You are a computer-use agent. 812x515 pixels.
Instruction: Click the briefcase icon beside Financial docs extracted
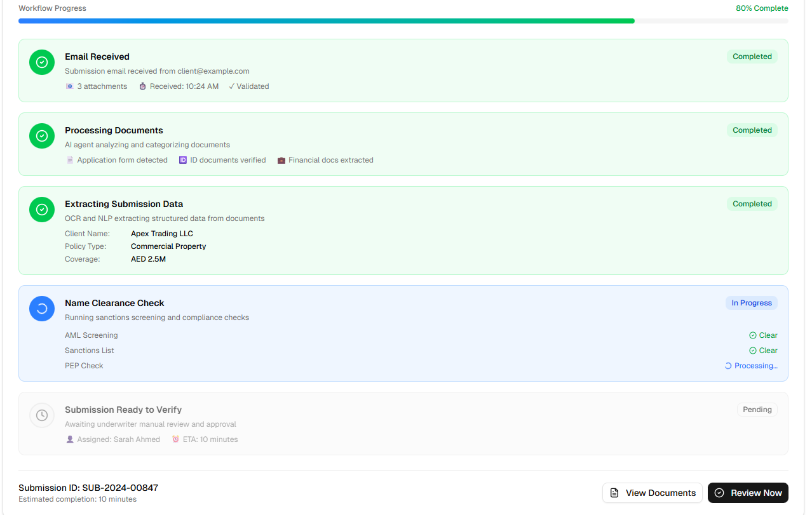pyautogui.click(x=281, y=159)
